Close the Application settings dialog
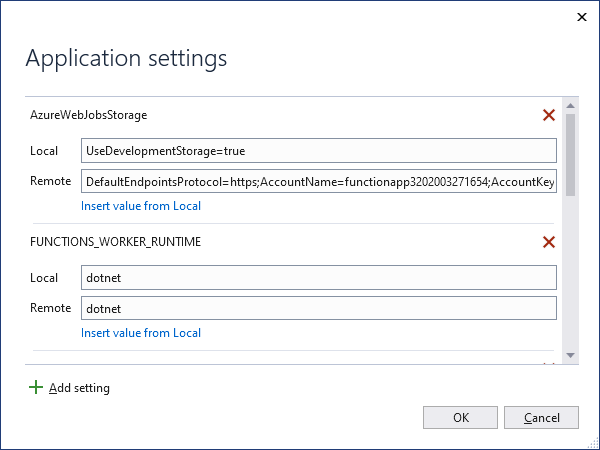Image resolution: width=600 pixels, height=450 pixels. coord(583,16)
